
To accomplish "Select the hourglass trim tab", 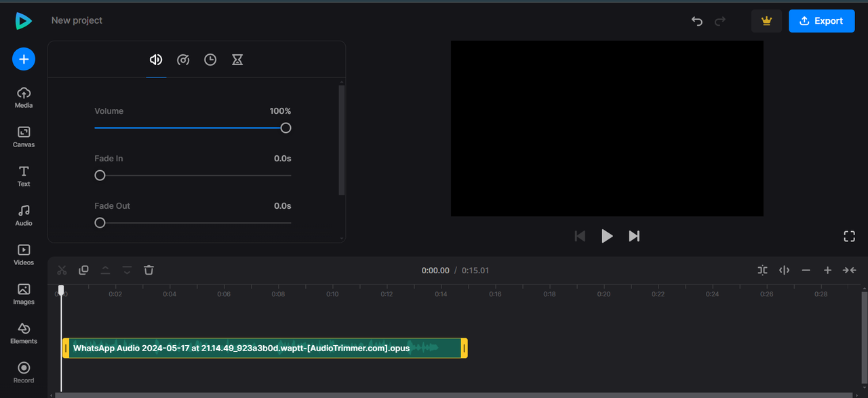I will (237, 60).
